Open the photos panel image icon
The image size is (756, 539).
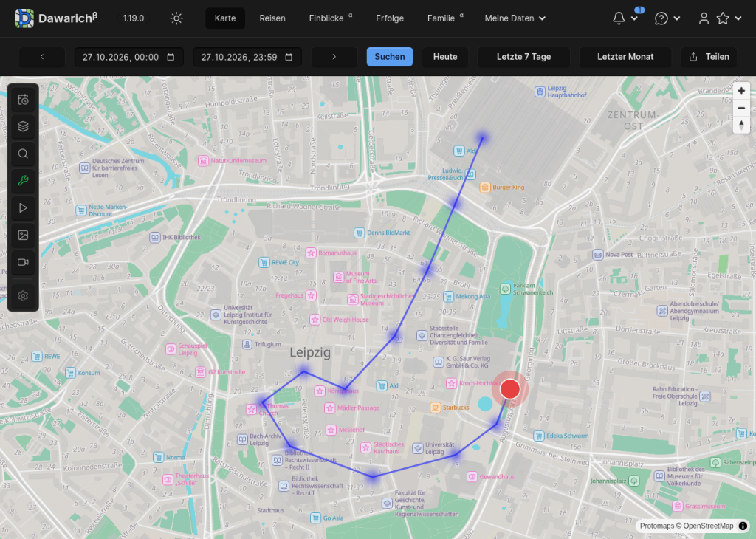point(23,236)
